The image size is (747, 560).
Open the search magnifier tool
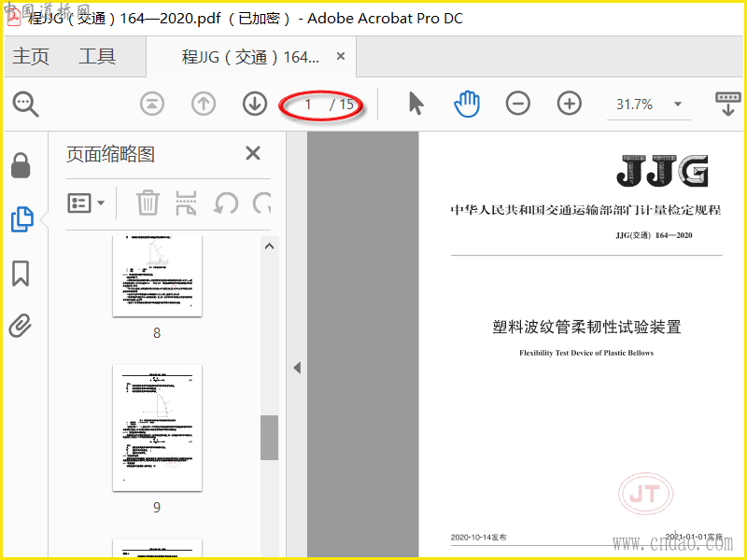tap(25, 105)
